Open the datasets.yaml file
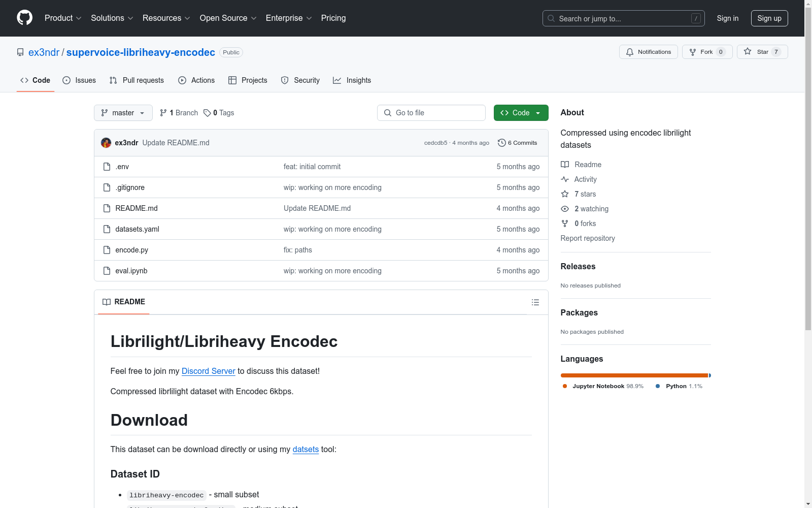Screen dimensions: 812x508 coord(138,229)
